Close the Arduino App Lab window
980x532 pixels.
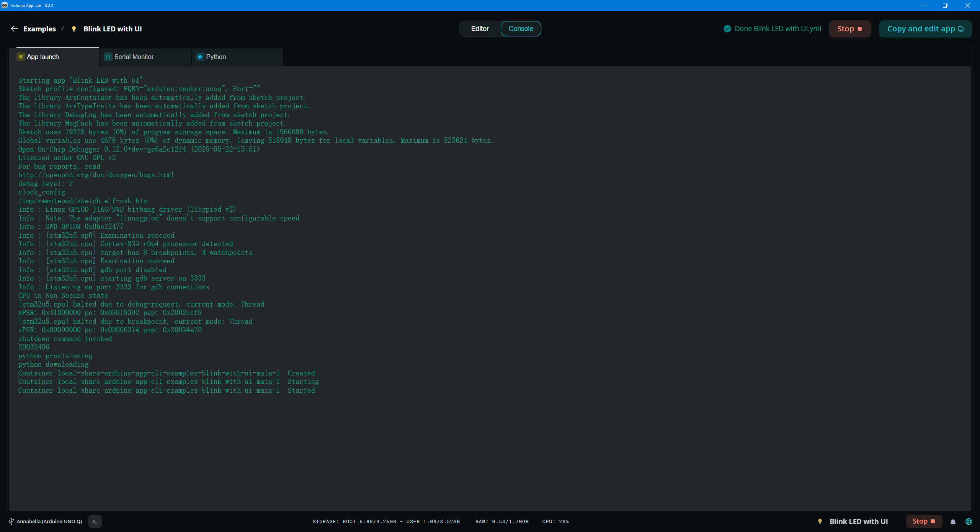[x=968, y=5]
